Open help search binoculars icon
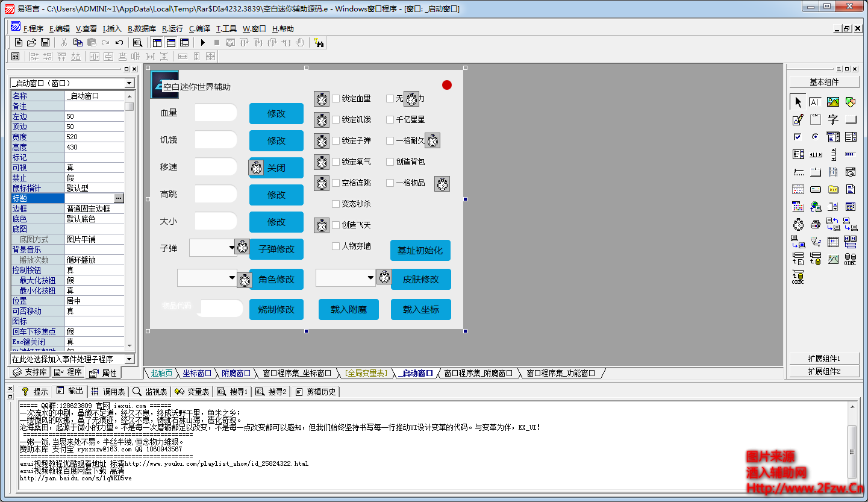Image resolution: width=868 pixels, height=502 pixels. [x=319, y=43]
